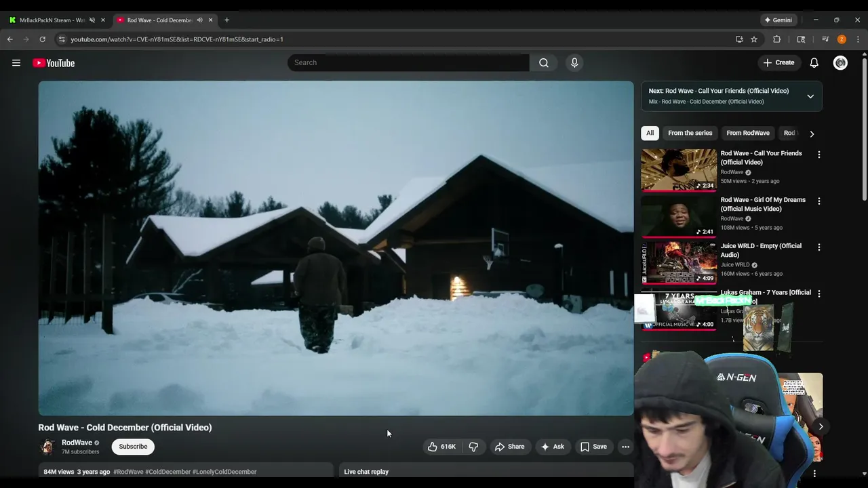Bookmark this page with the star
Image resolution: width=868 pixels, height=488 pixels.
(x=754, y=39)
